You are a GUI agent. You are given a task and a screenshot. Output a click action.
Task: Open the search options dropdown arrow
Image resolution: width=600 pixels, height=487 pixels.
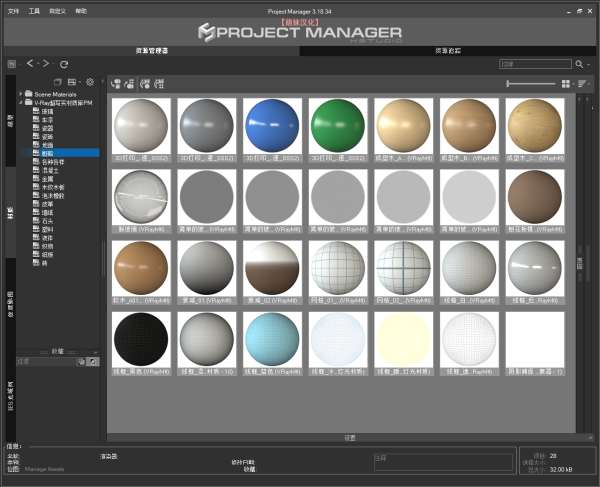[589, 64]
